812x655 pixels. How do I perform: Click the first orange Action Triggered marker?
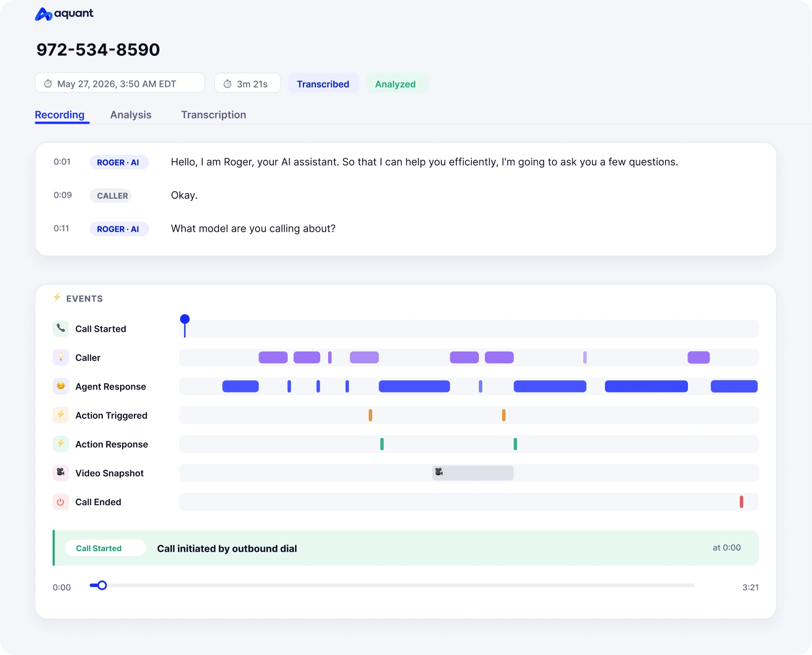(370, 415)
